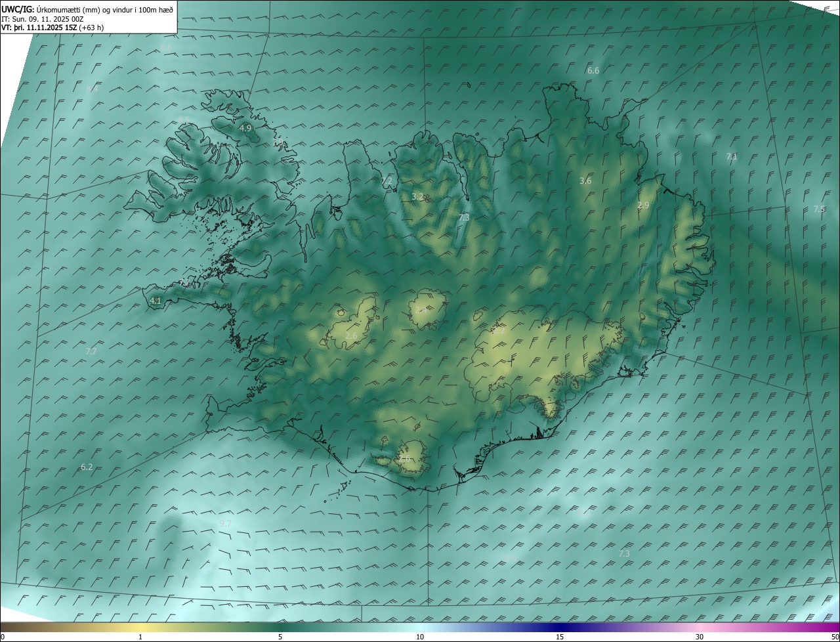Screen dimensions: 840x642
Task: Click the 6.6 value label on the map
Action: 593,70
